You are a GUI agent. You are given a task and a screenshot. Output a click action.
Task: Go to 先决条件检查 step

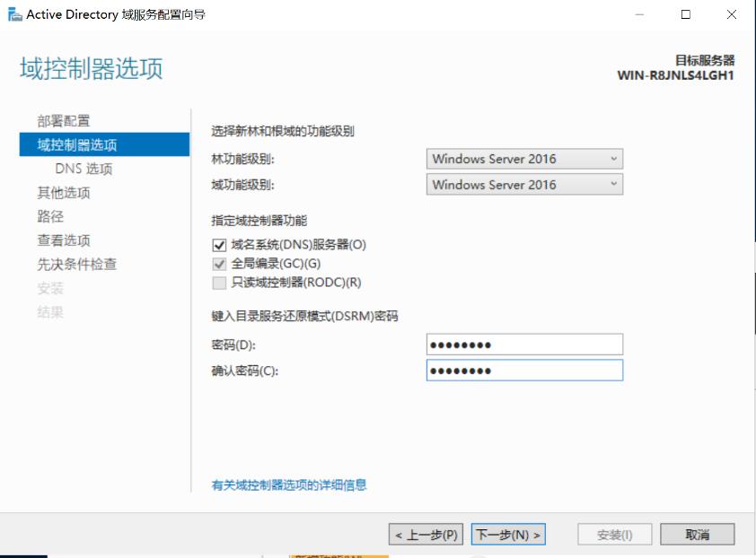(x=78, y=265)
